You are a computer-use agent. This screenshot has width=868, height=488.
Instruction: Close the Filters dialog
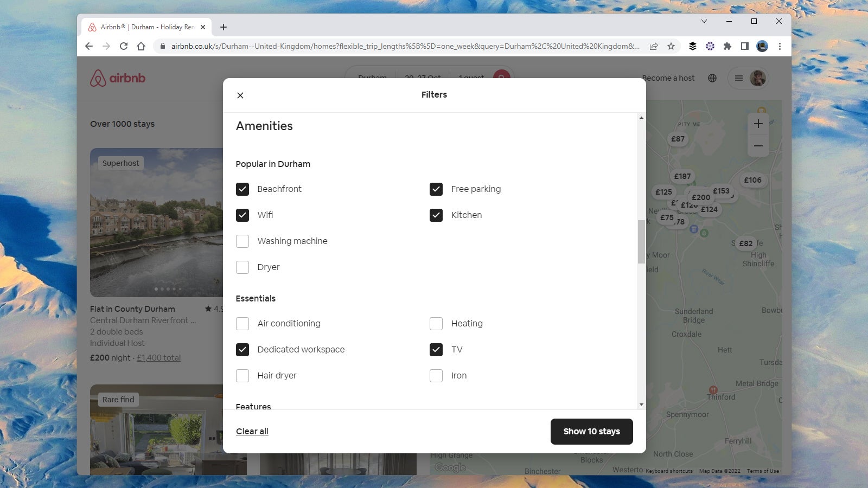240,95
